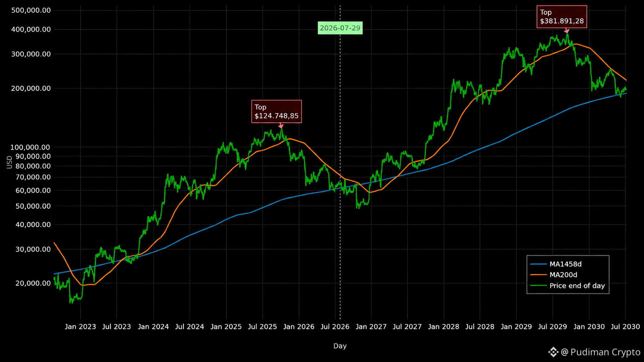Click the Jul 2028 x-axis label
Viewport: 644px width, 362px height.
pos(480,327)
